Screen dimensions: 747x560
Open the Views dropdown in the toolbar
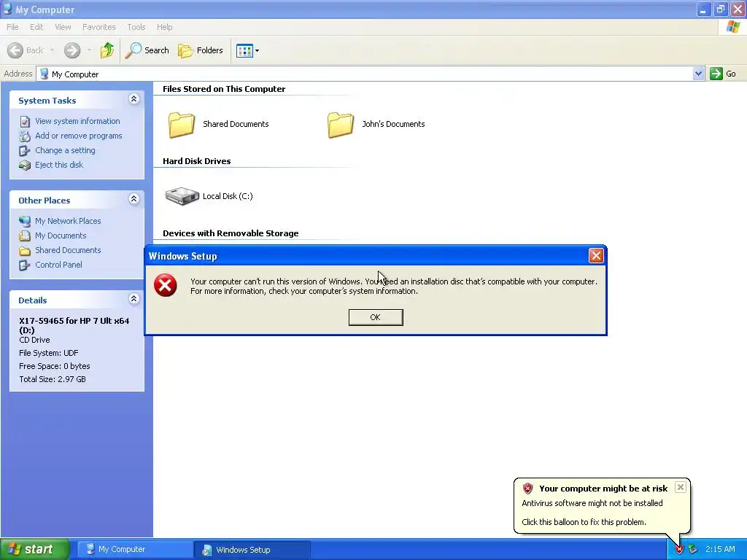(248, 50)
